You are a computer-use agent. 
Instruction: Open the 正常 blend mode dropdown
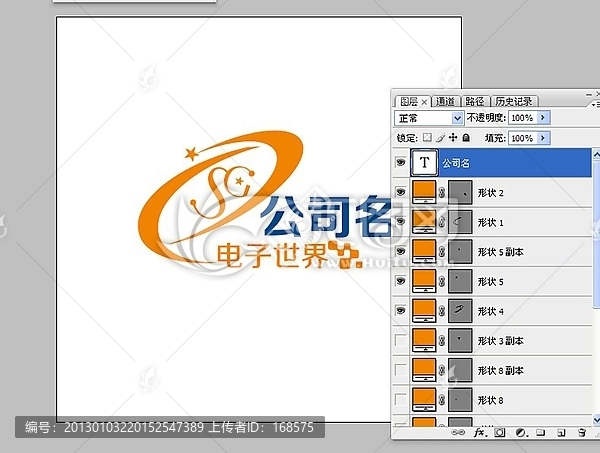429,118
